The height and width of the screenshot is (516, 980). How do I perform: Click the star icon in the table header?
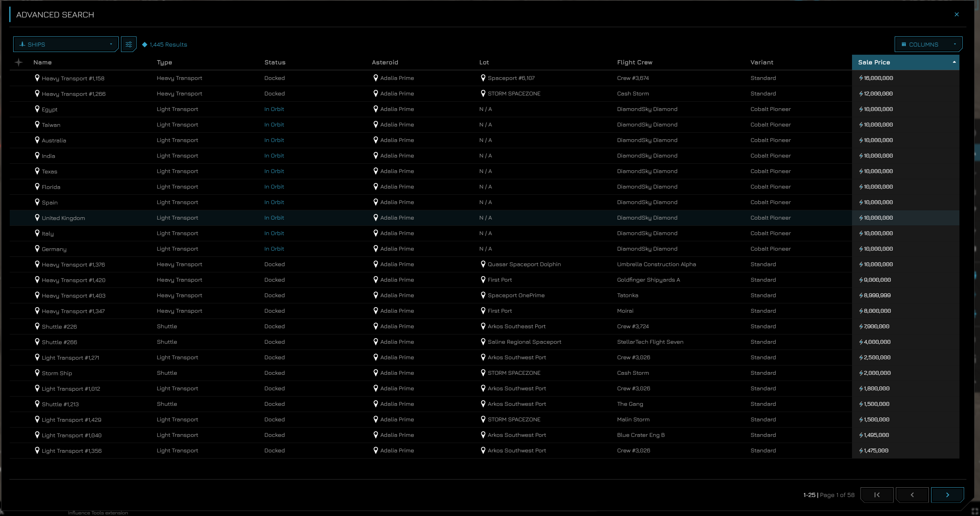[19, 62]
